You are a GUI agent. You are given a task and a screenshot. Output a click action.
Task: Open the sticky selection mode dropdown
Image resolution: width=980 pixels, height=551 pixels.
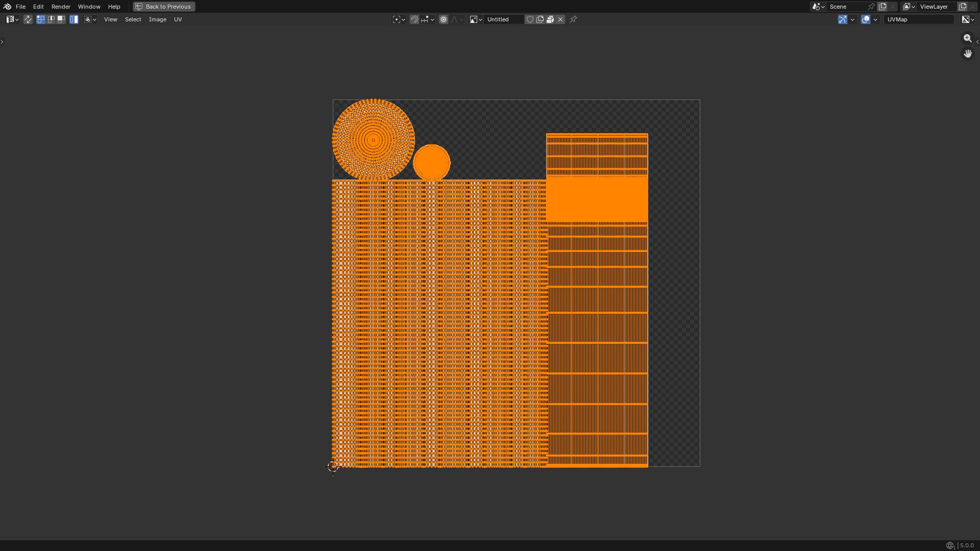(x=90, y=19)
